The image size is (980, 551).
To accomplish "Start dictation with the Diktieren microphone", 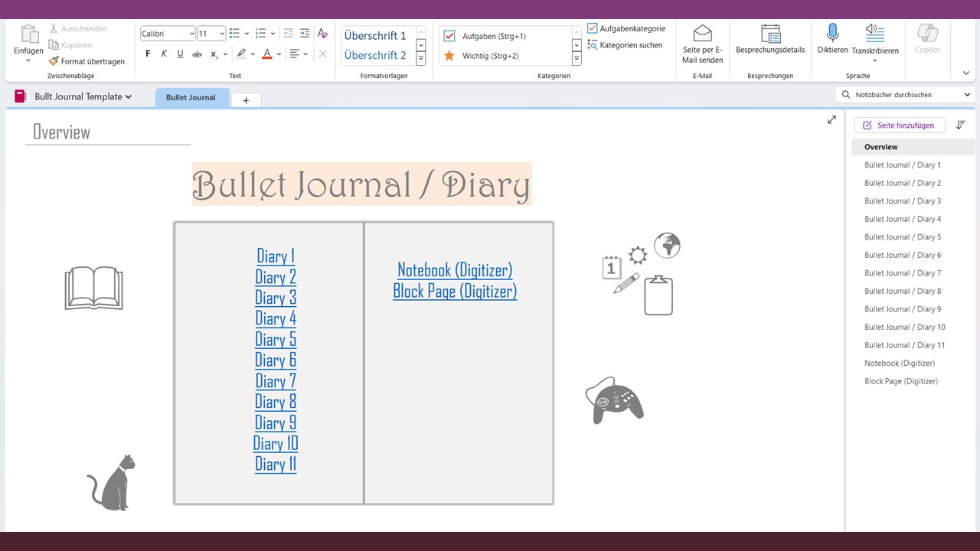I will (x=832, y=39).
